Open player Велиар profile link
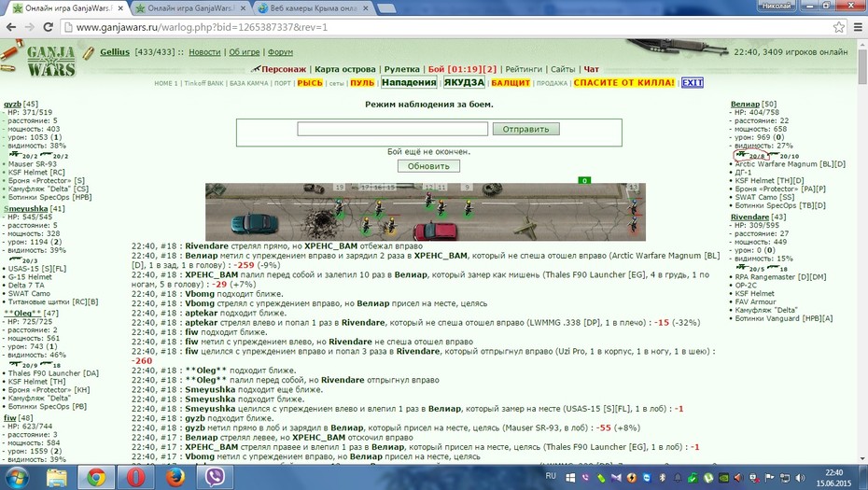The image size is (868, 490). (745, 105)
